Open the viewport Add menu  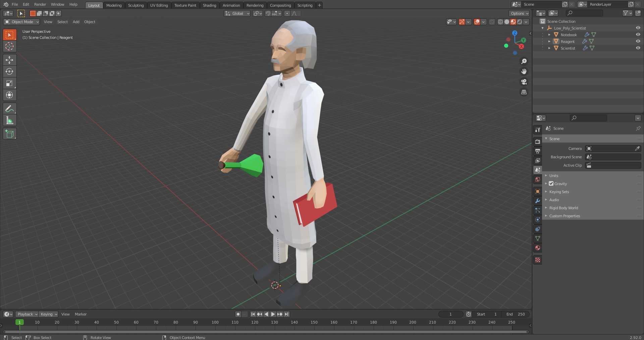[x=76, y=22]
